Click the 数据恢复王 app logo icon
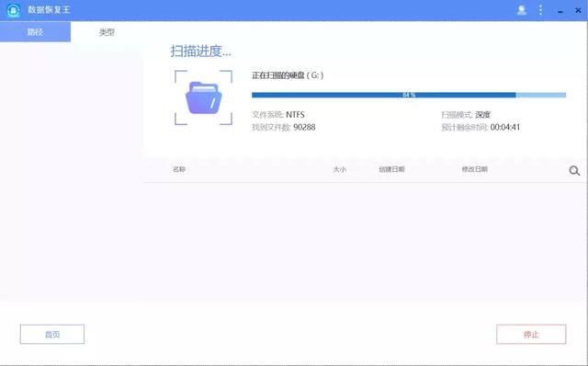Image resolution: width=588 pixels, height=366 pixels. click(14, 10)
